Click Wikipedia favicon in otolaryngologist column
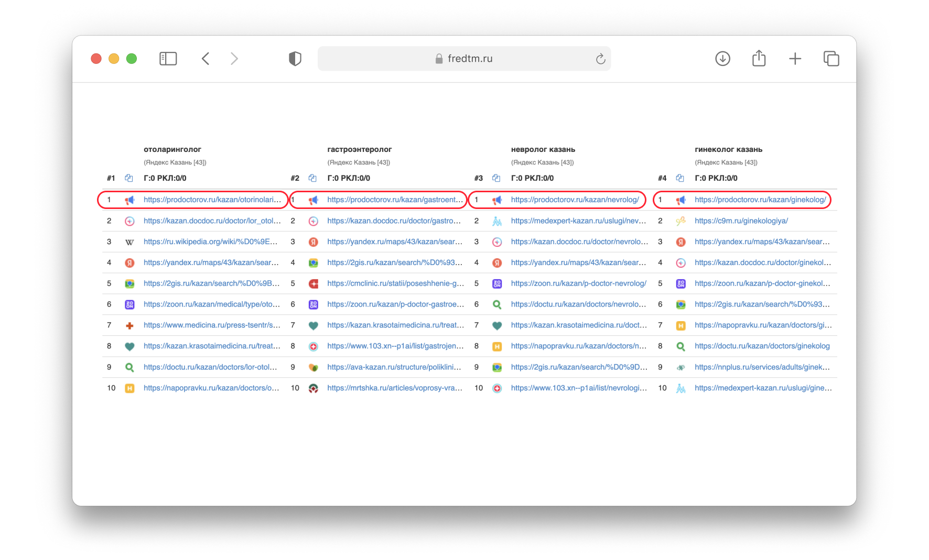Screen dimensions: 929x560 click(x=129, y=242)
